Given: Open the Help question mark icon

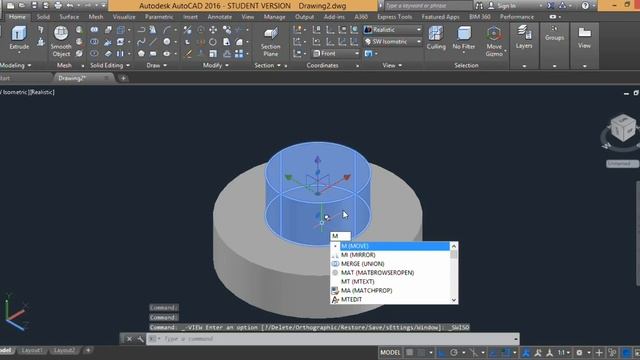Looking at the screenshot, I should (x=585, y=6).
